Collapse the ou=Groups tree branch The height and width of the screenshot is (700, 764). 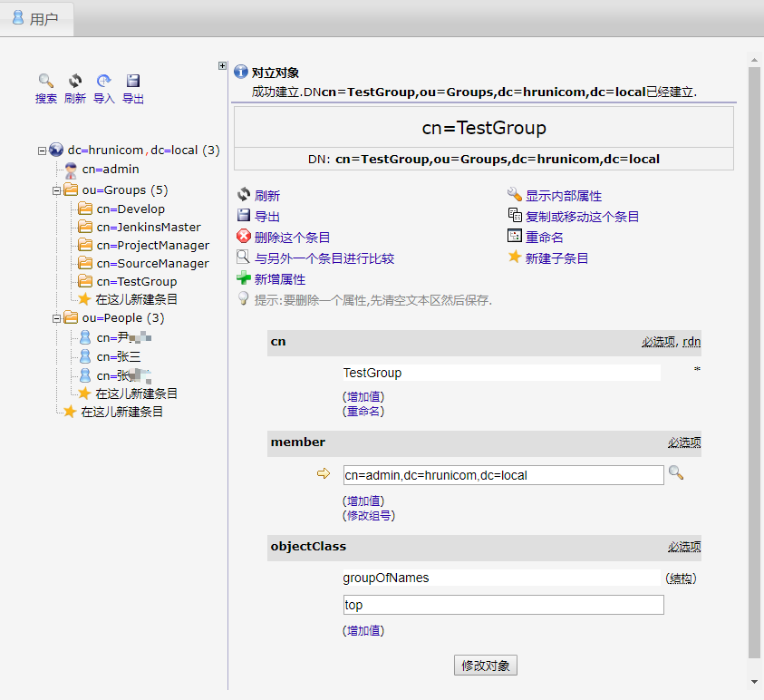[x=56, y=190]
